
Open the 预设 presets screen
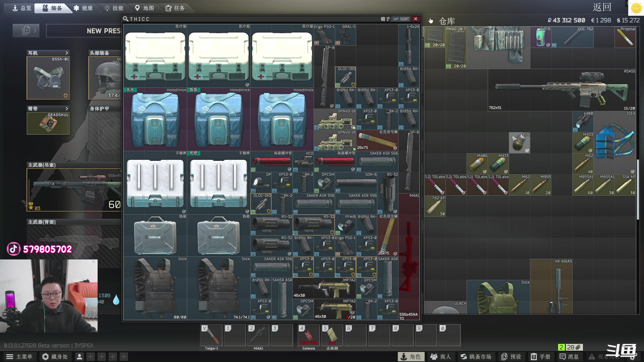511,357
